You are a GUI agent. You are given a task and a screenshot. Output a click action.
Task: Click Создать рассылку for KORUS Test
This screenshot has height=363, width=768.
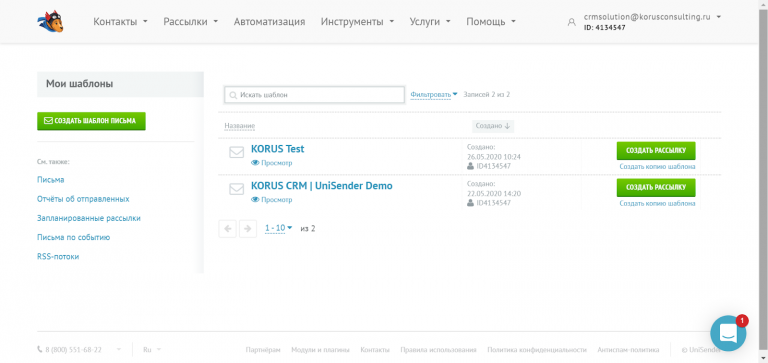click(x=656, y=150)
